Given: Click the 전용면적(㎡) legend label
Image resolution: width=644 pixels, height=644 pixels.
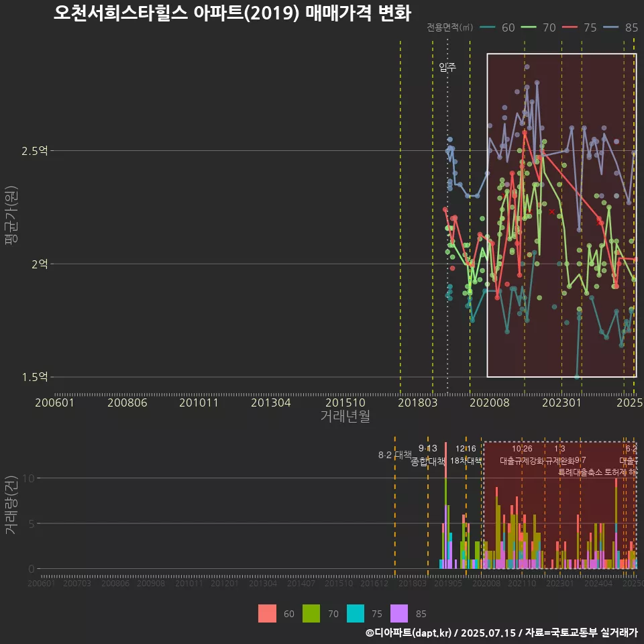Looking at the screenshot, I should (449, 28).
